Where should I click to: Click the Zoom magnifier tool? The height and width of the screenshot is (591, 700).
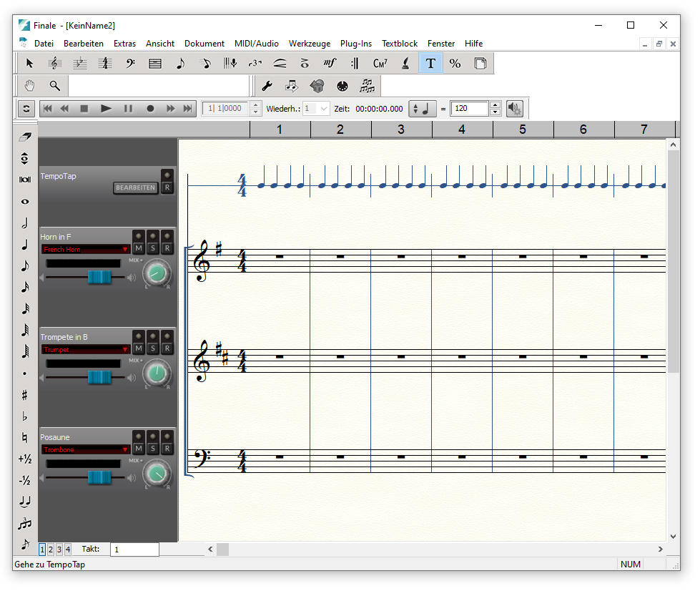tap(55, 85)
